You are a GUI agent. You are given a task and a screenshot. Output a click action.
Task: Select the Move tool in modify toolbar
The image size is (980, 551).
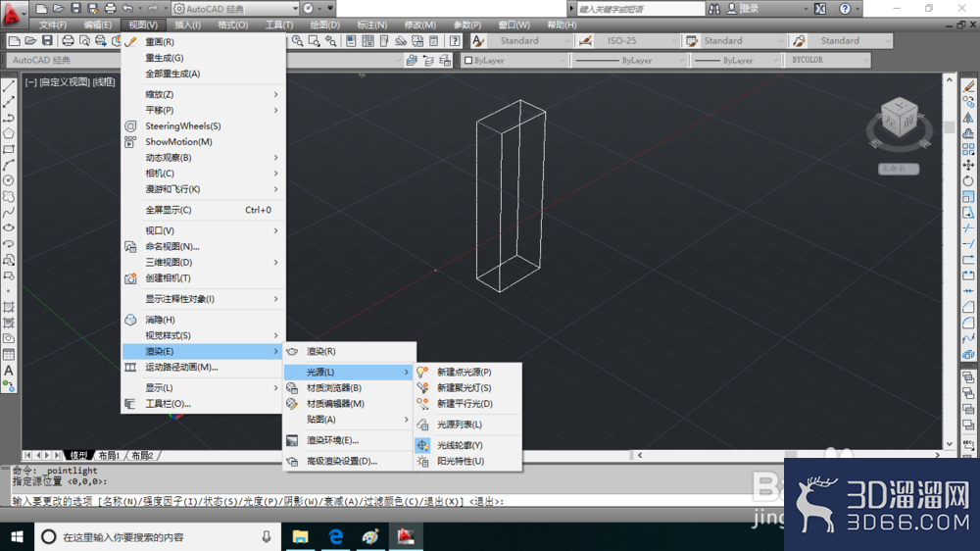pyautogui.click(x=968, y=165)
